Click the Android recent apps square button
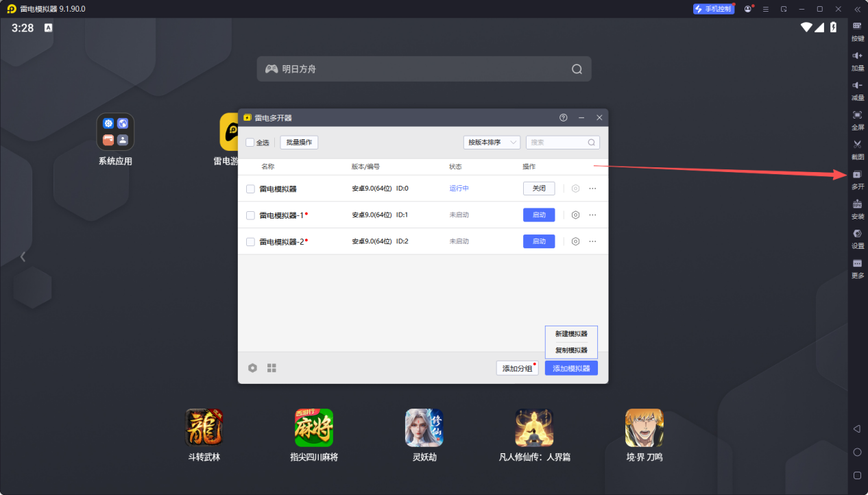 857,475
